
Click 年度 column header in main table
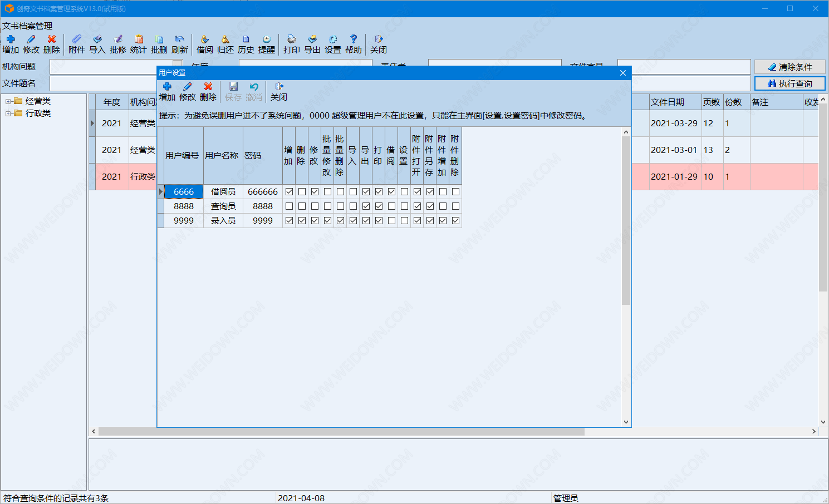coord(112,102)
